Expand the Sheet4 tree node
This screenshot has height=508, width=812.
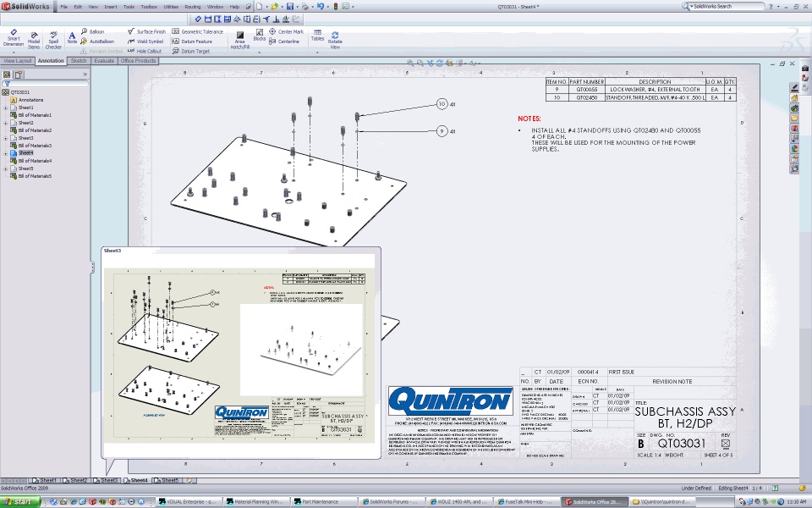(6, 153)
